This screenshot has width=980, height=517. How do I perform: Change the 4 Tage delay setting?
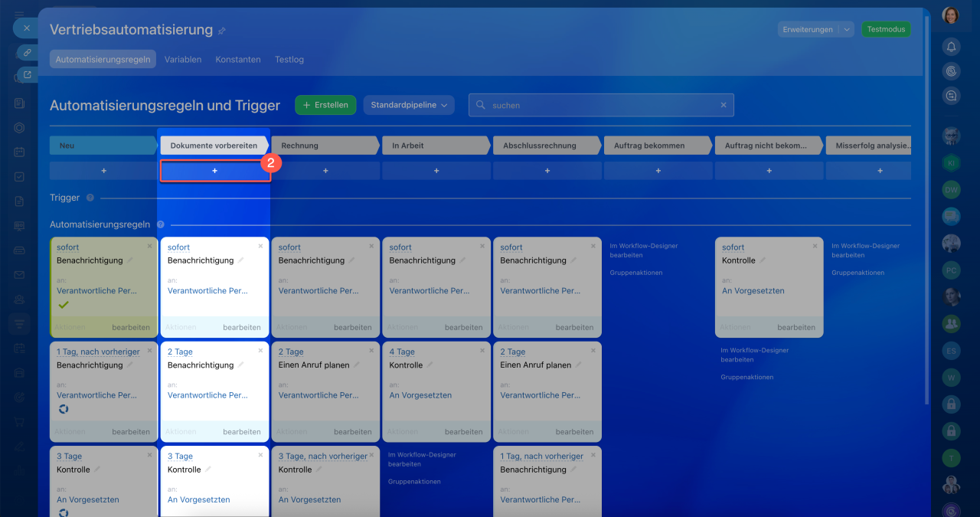[402, 352]
